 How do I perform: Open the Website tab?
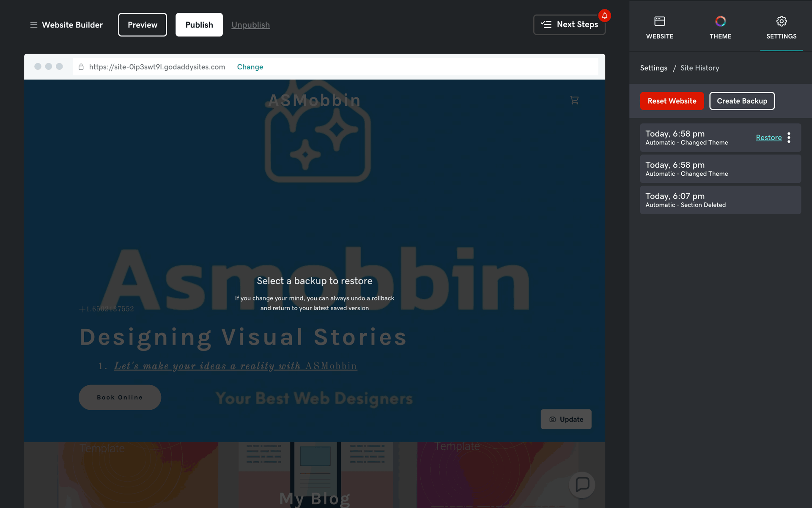click(660, 28)
